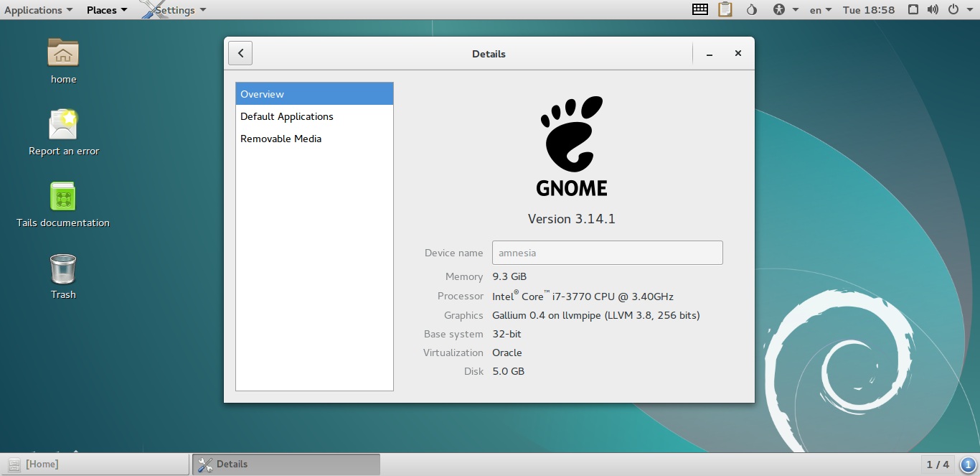Click the blue notification counter in the taskbar

pos(967,465)
